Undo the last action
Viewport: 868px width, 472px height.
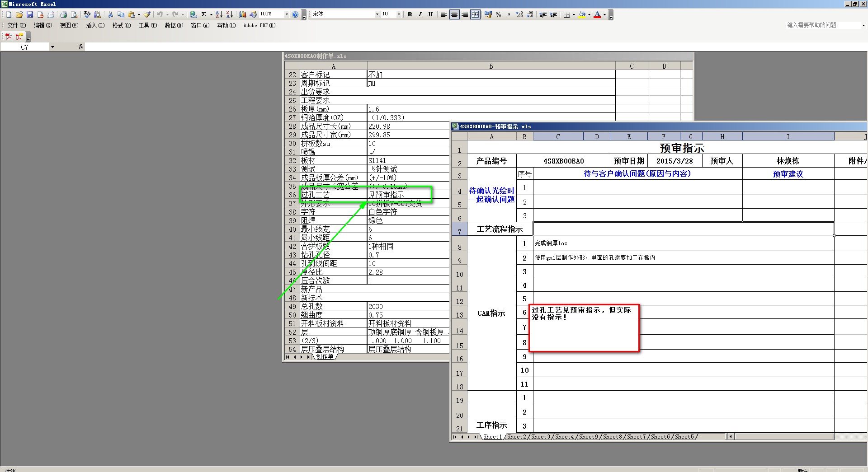[x=160, y=14]
